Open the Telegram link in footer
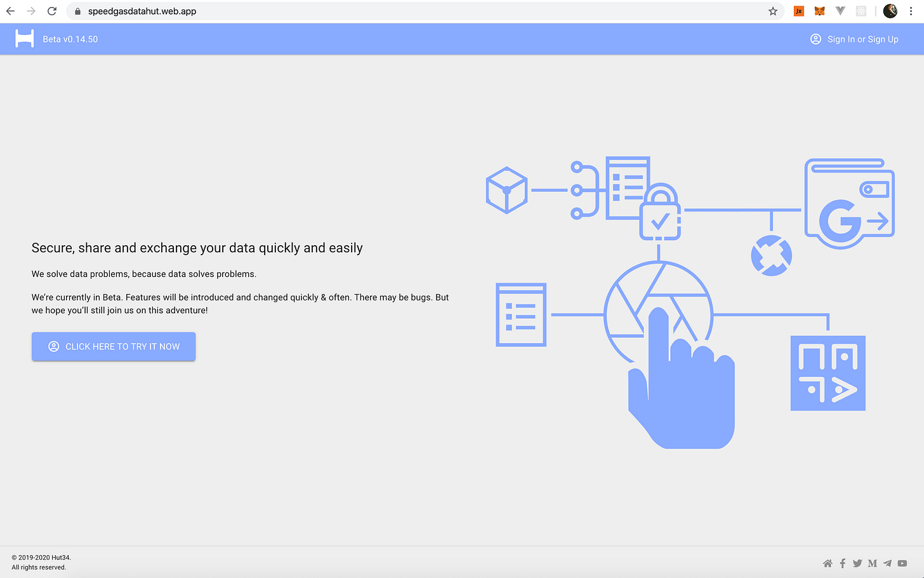 coord(887,563)
